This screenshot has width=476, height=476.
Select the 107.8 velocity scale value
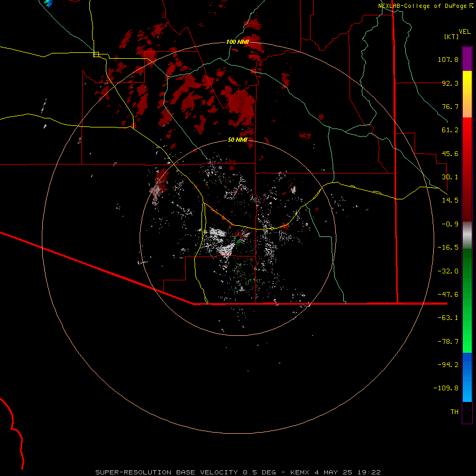tap(448, 59)
